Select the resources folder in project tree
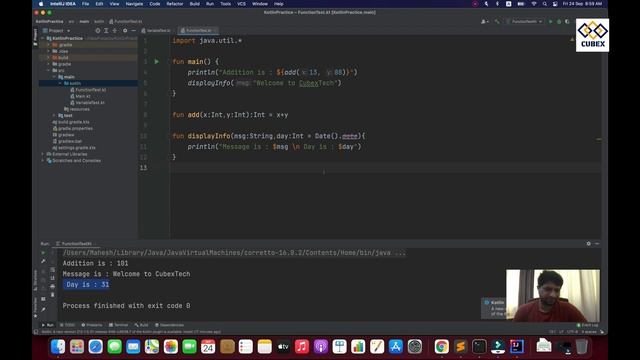 pos(77,109)
